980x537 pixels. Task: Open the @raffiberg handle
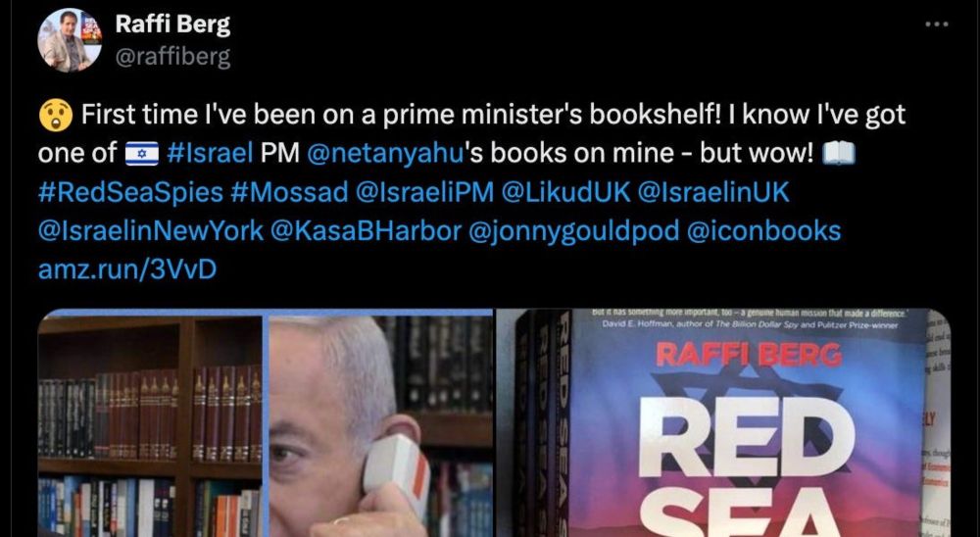pyautogui.click(x=172, y=58)
